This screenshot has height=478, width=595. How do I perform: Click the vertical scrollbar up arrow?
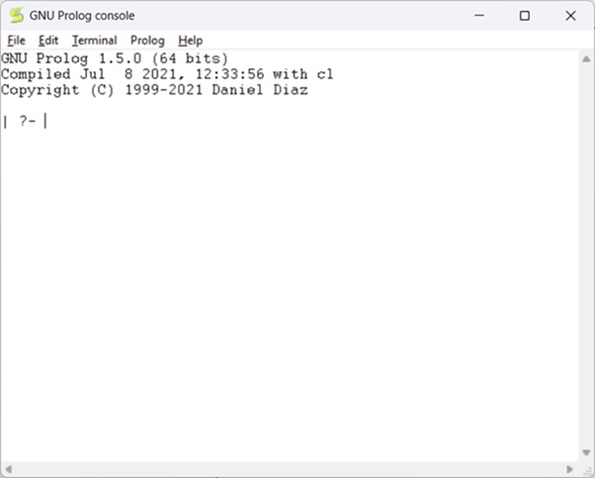[586, 59]
